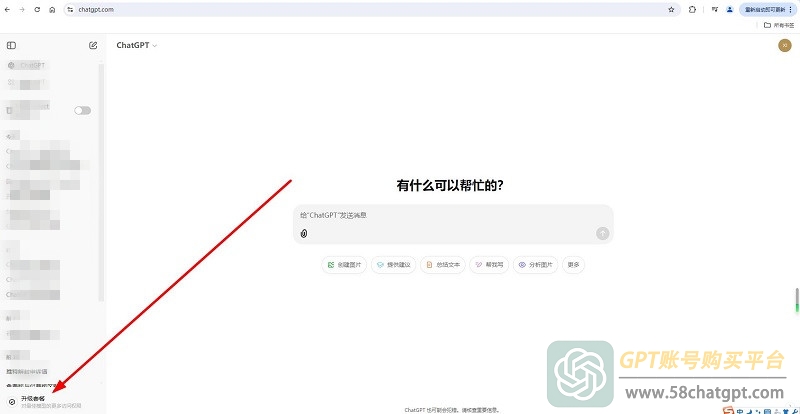Reload the page with refresh icon

pyautogui.click(x=37, y=10)
